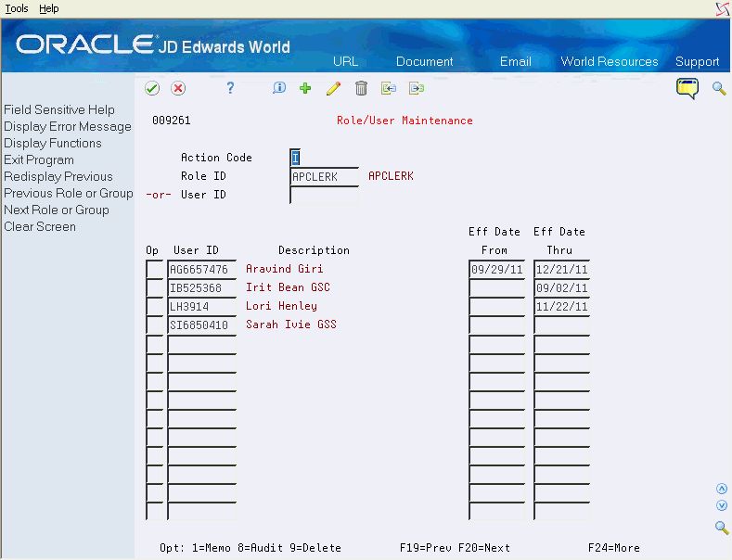The width and height of the screenshot is (732, 560).
Task: Click the 009261 program number text
Action: click(x=172, y=121)
